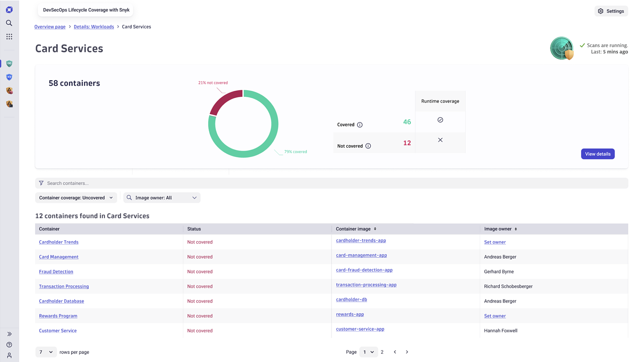Click the search/filter funnel icon

coord(41,183)
